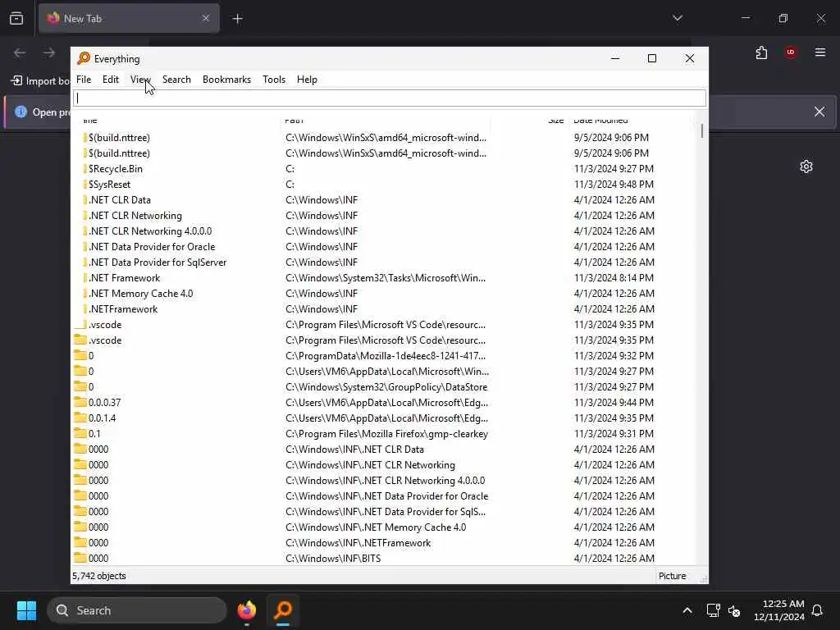Open the Help menu in Everything
Image resolution: width=840 pixels, height=630 pixels.
[307, 80]
